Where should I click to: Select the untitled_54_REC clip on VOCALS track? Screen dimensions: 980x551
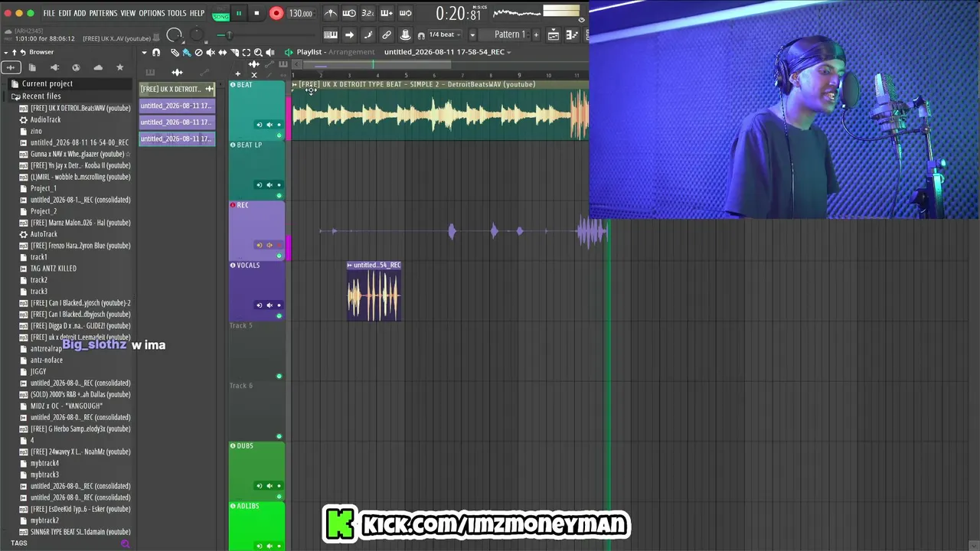tap(374, 291)
